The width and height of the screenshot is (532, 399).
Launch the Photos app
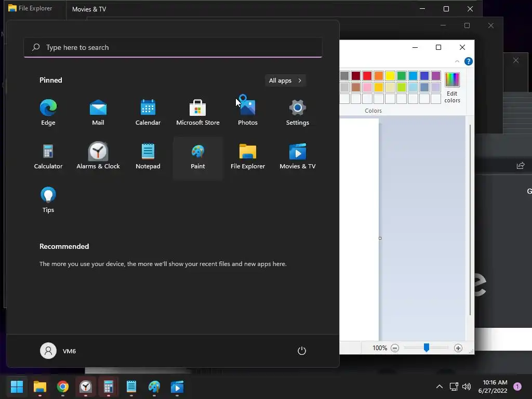coord(248,113)
